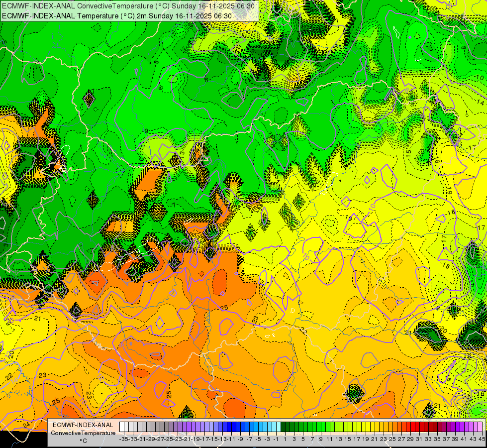Click the -9 tick label in the legend
The image size is (487, 448).
pyautogui.click(x=240, y=440)
